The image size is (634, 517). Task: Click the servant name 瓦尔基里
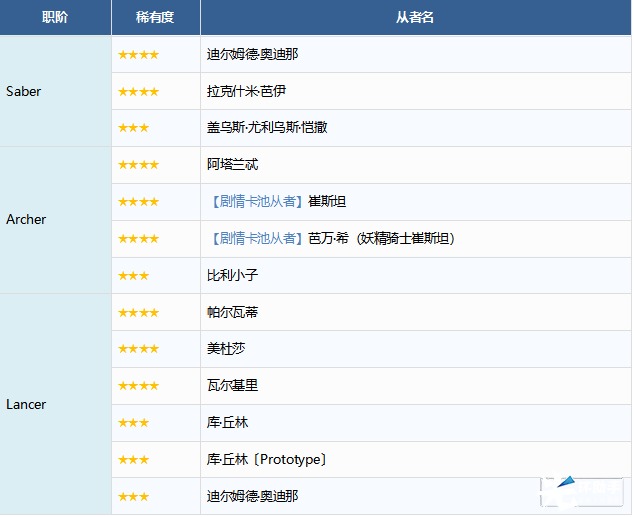(x=232, y=385)
